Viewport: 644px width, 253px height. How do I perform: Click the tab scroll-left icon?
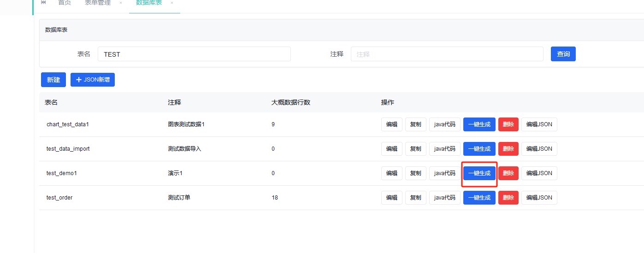(43, 3)
